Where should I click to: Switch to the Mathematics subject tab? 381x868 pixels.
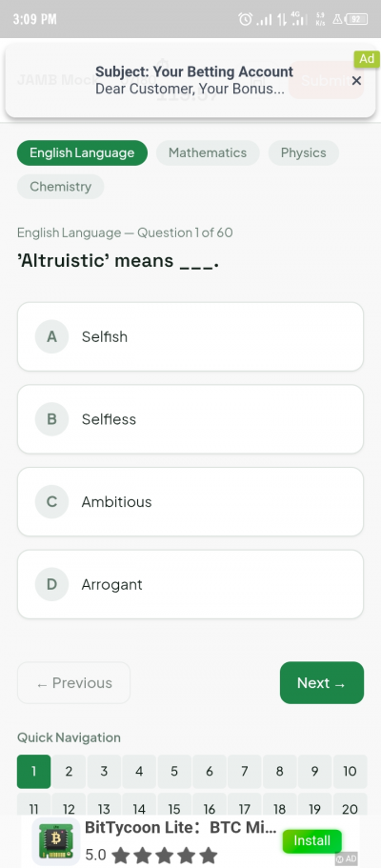point(208,152)
